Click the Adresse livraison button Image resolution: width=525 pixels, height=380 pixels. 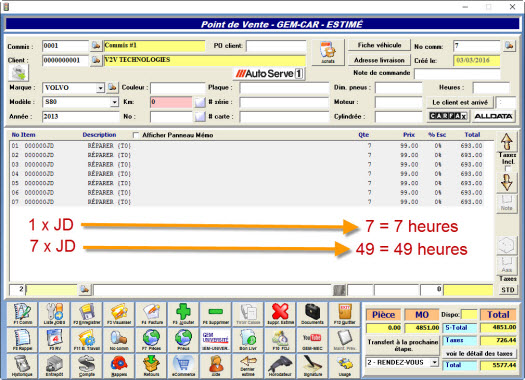click(379, 60)
